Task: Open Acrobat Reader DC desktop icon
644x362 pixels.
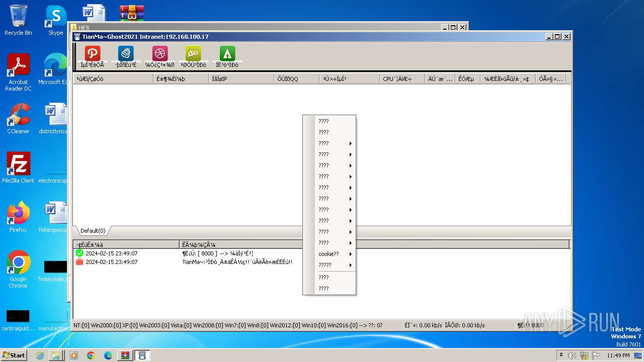Action: point(18,72)
